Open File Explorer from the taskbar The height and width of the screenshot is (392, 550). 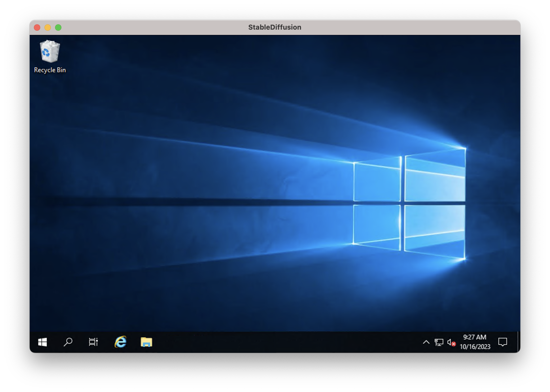[146, 342]
